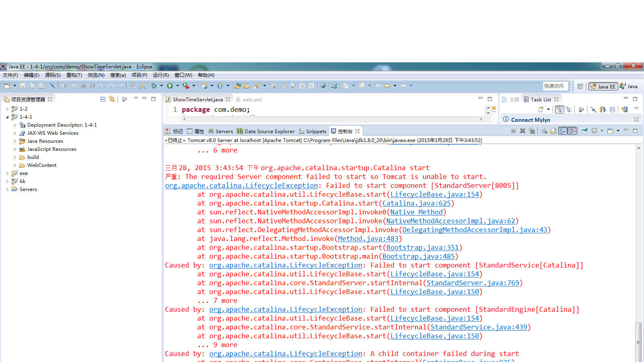Expand the 1-2 project node
Viewport: 644px width, 362px height.
click(7, 109)
